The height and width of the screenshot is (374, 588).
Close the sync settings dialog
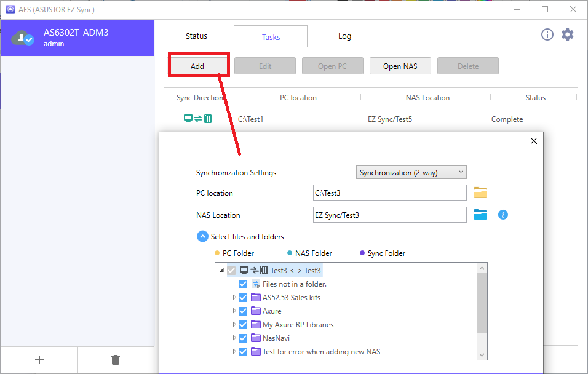pyautogui.click(x=534, y=141)
